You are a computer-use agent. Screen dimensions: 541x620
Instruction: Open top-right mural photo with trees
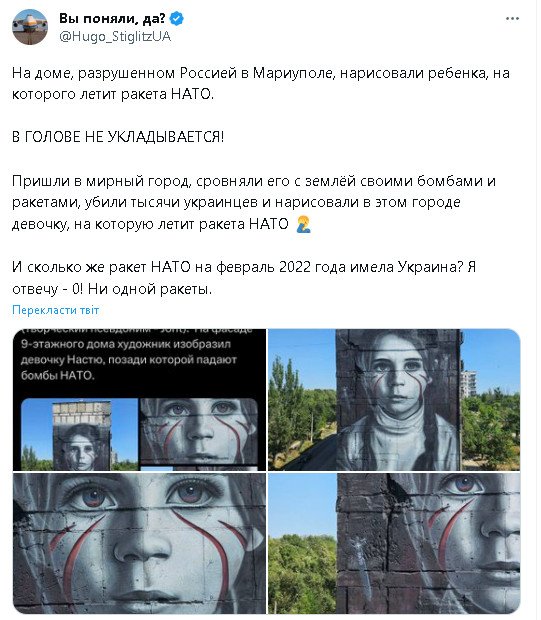click(x=394, y=400)
